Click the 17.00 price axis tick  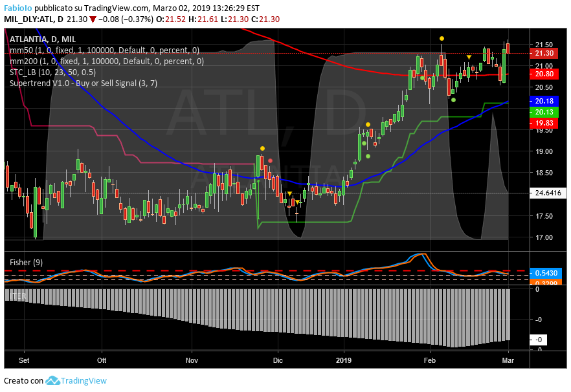544,237
